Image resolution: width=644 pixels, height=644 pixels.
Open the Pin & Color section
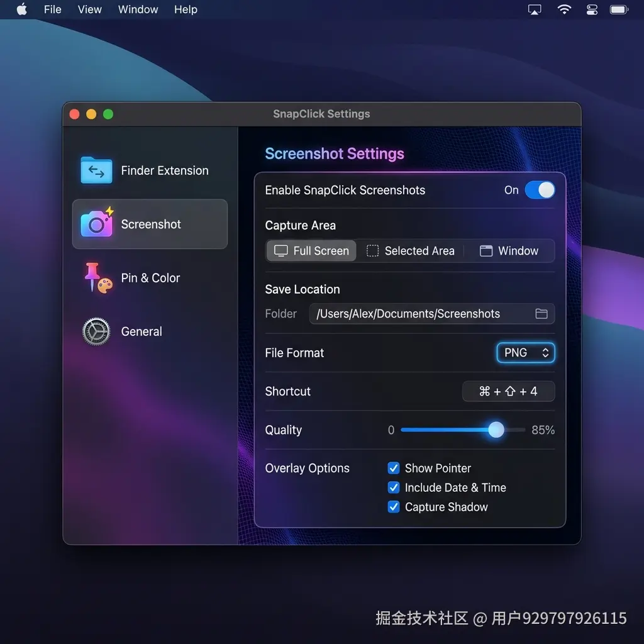pyautogui.click(x=150, y=278)
